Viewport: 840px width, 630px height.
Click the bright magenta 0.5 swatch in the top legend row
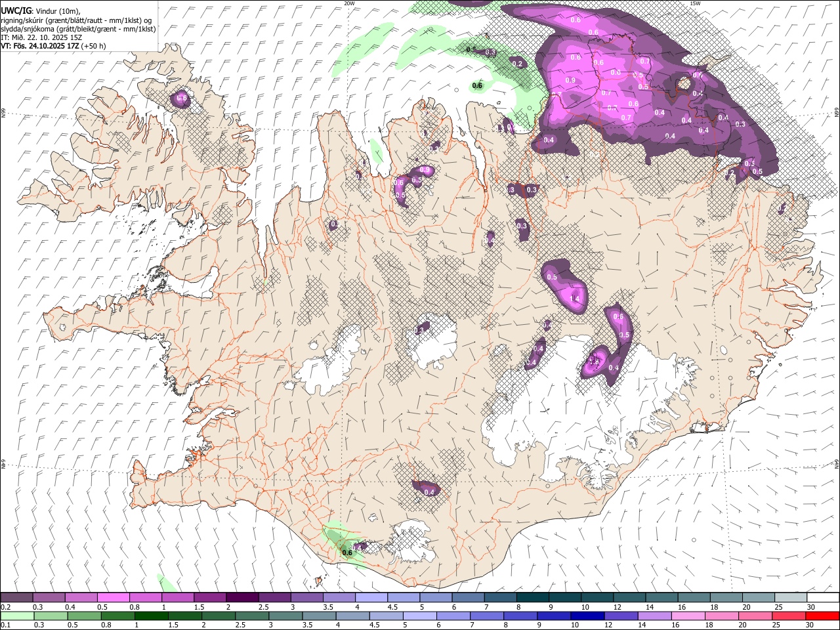pos(113,597)
